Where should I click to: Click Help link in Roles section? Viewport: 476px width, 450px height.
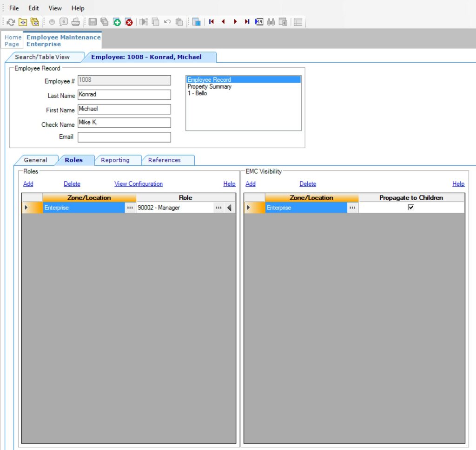pyautogui.click(x=229, y=184)
